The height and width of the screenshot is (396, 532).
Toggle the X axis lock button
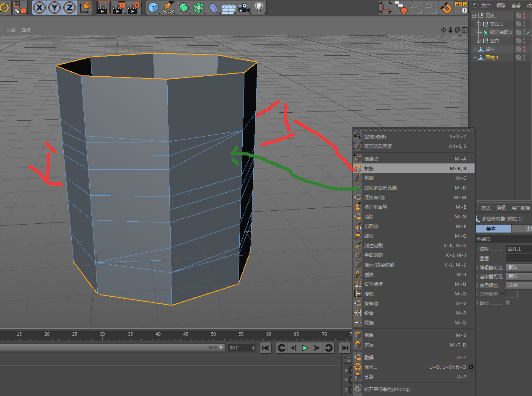pos(39,7)
